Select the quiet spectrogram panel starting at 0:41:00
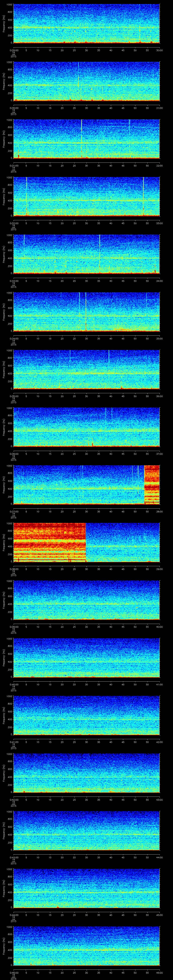Screen dimensions: 173x980 tap(86, 715)
